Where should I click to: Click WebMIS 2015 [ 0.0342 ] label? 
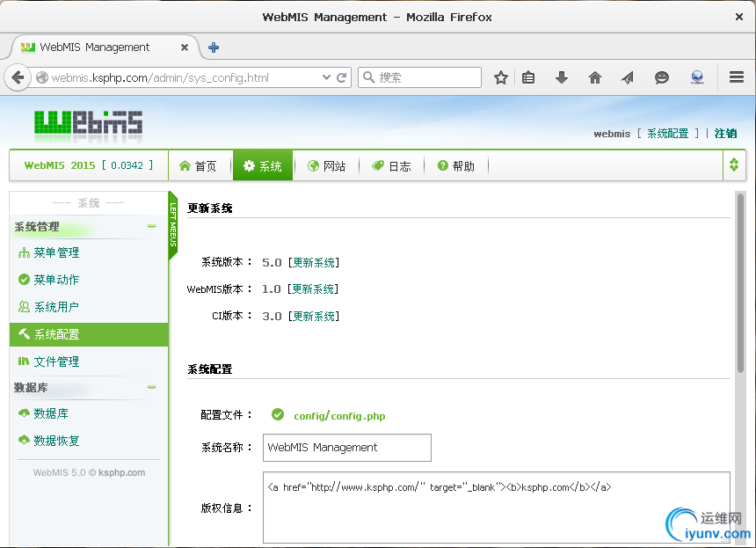click(89, 165)
